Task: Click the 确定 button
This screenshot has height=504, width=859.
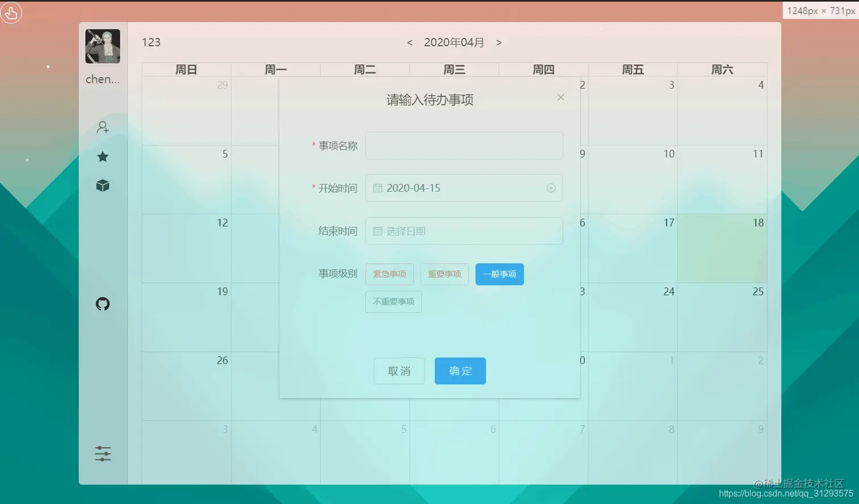Action: [x=460, y=371]
